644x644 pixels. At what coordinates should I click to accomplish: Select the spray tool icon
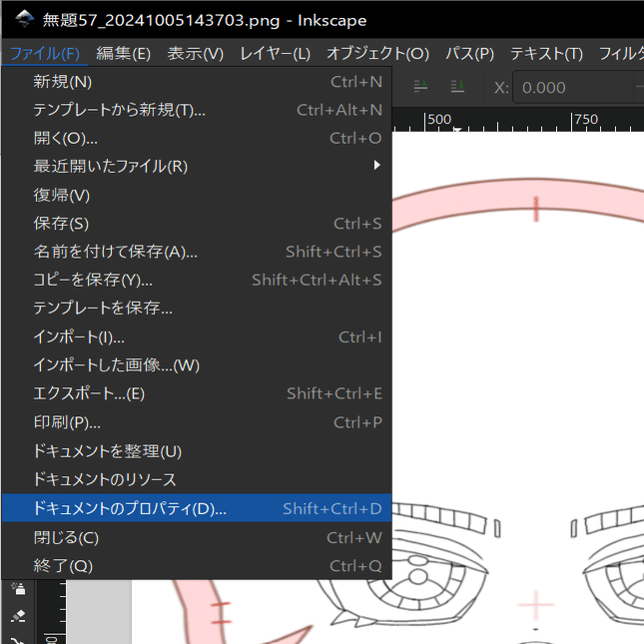(x=18, y=588)
